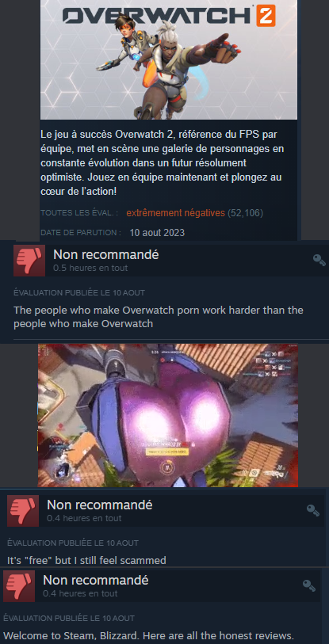329x644 pixels.
Task: Click review text about Overwatch porn
Action: [159, 317]
